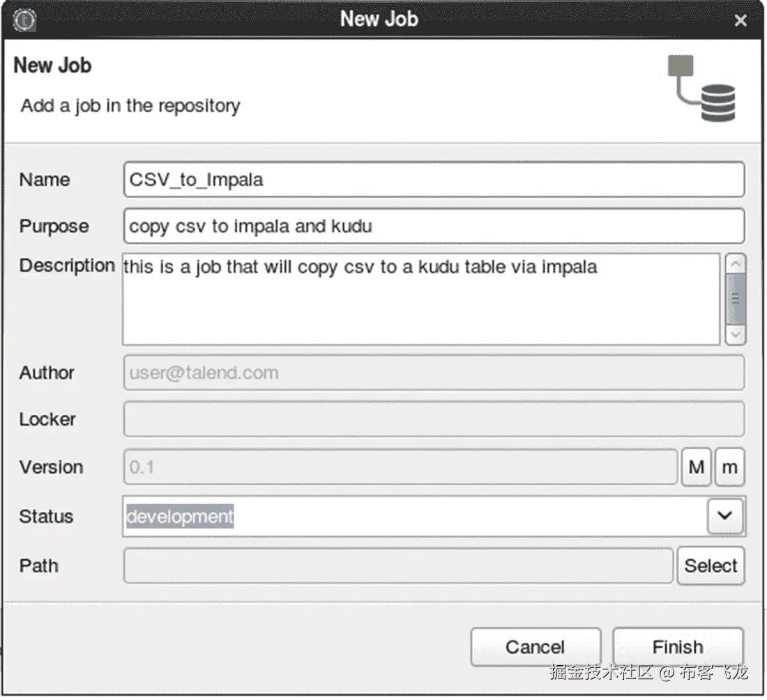The height and width of the screenshot is (700, 767).
Task: Cancel the new job creation
Action: point(536,647)
